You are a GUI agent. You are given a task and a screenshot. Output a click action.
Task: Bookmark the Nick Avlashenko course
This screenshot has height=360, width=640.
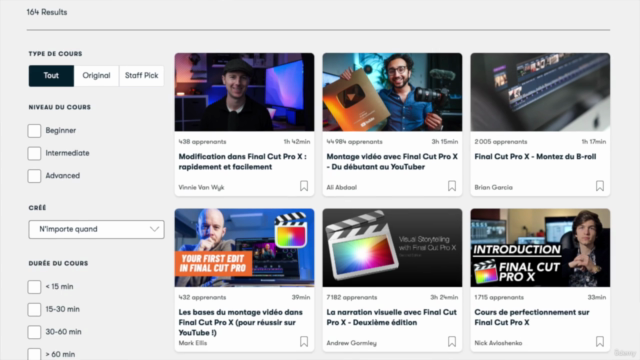(600, 342)
